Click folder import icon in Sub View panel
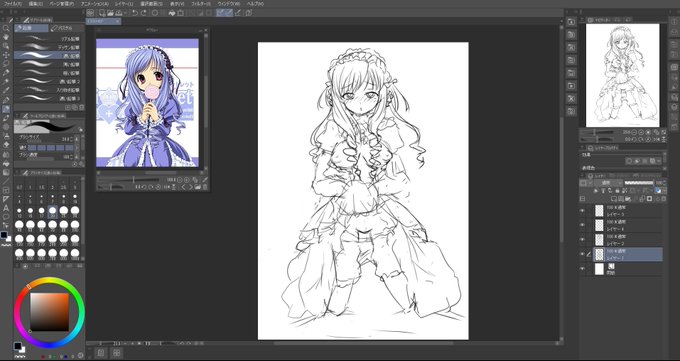This screenshot has width=680, height=361. [x=198, y=187]
